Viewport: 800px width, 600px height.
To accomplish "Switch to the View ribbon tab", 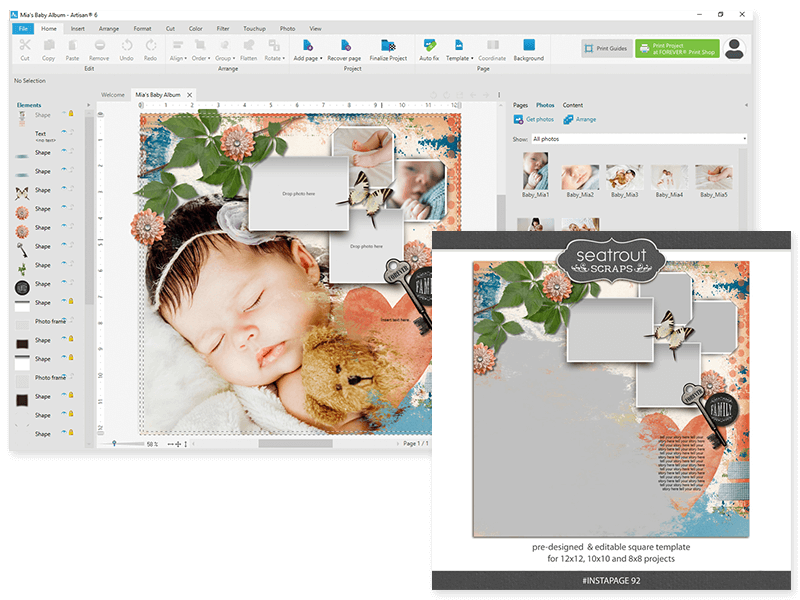I will pos(315,29).
